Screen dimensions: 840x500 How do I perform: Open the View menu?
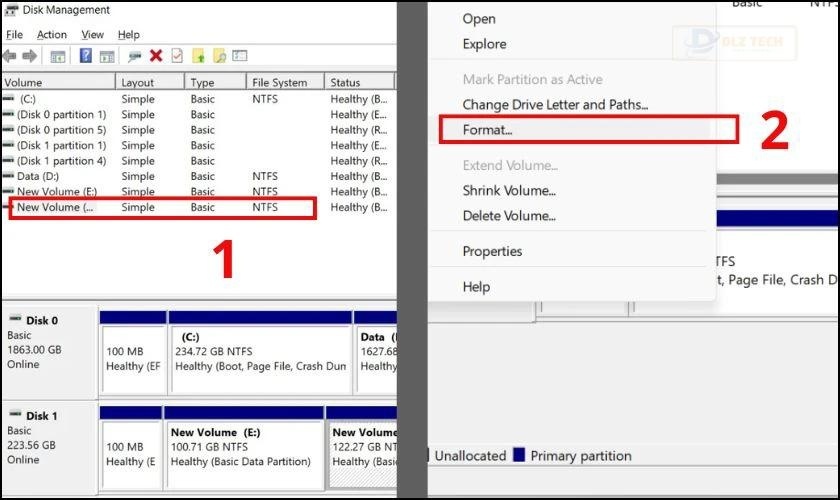coord(93,35)
